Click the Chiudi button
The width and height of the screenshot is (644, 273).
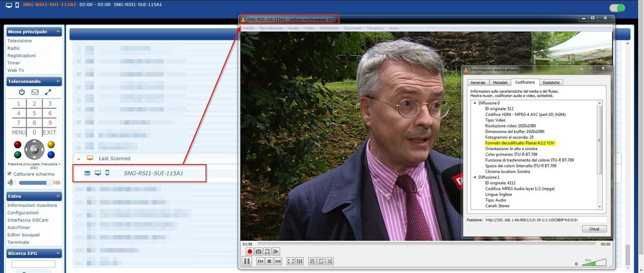click(x=594, y=229)
